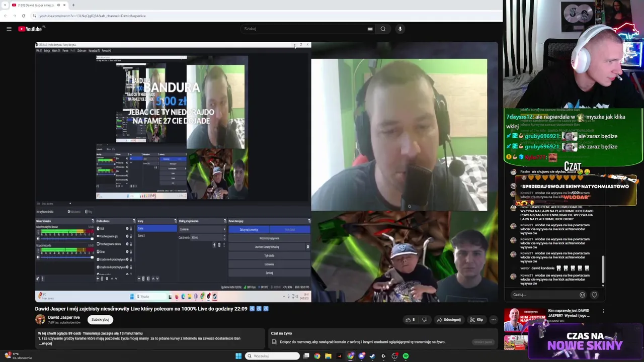The width and height of the screenshot is (644, 362).
Task: Mute Urządzenie audio channel in OBS mixer
Action: coord(38,257)
